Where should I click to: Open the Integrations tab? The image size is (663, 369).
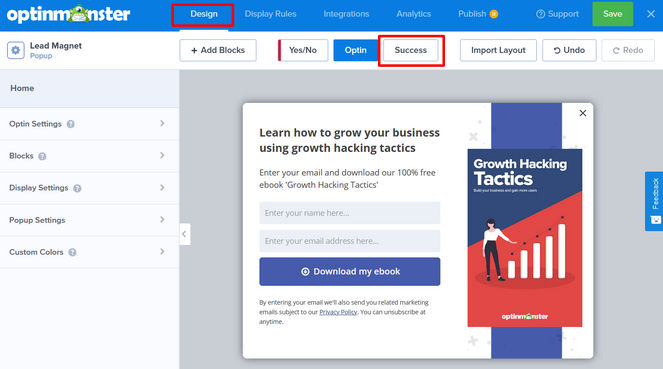click(x=346, y=14)
